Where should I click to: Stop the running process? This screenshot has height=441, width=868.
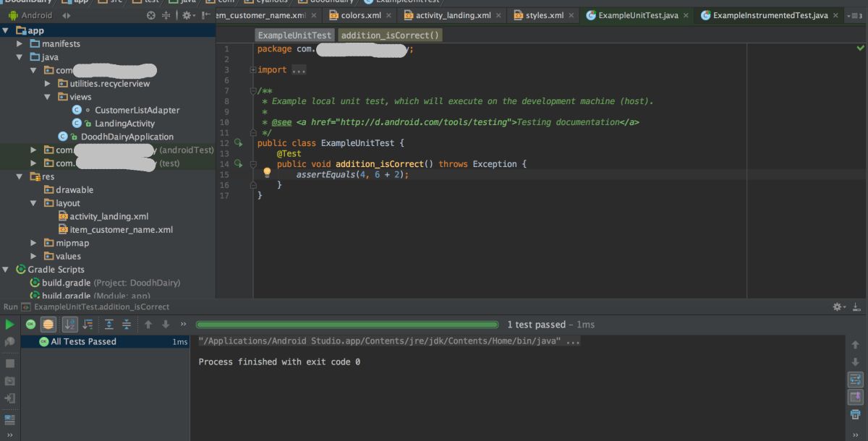coord(9,364)
